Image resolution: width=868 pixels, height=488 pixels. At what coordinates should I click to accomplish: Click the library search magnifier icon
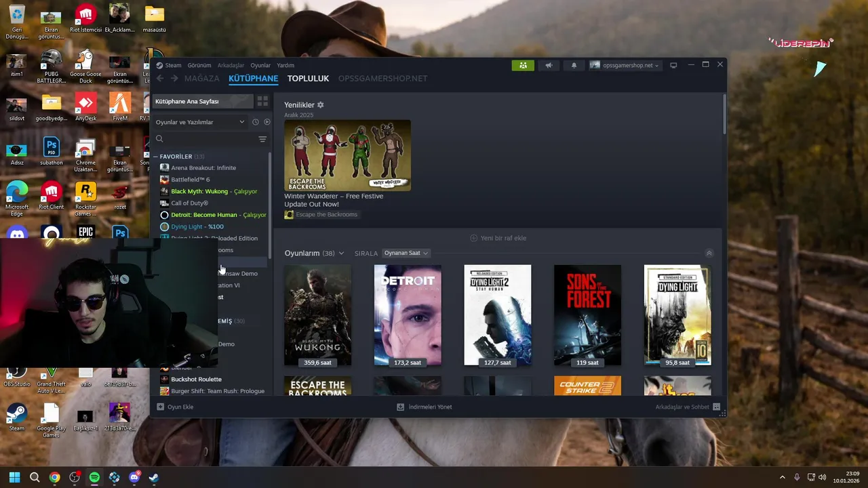click(x=159, y=139)
